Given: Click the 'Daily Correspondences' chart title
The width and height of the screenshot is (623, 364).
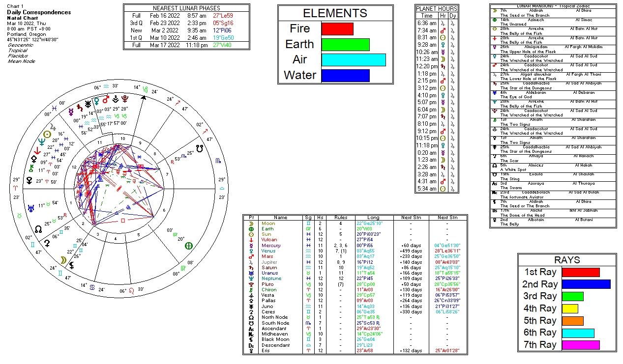Looking at the screenshot, I should coord(39,12).
